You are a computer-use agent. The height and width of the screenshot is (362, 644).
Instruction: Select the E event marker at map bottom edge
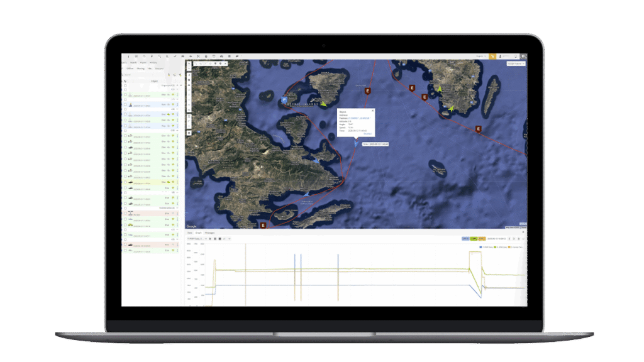[x=263, y=224]
